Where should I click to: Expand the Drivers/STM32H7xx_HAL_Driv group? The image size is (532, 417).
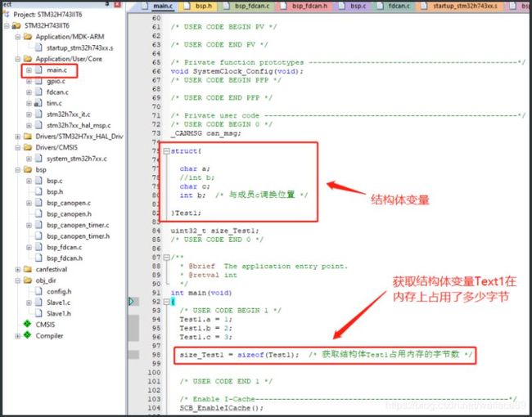point(18,137)
